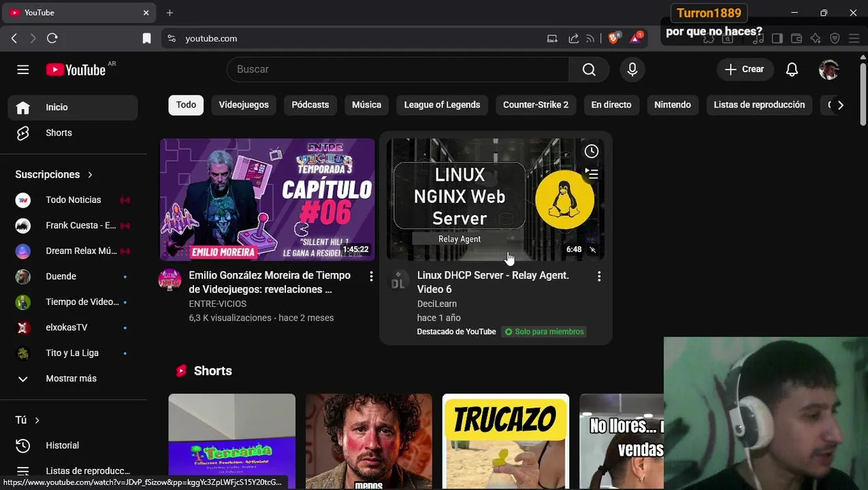Expand the Suscripciones section arrow
The height and width of the screenshot is (490, 868).
pyautogui.click(x=90, y=175)
